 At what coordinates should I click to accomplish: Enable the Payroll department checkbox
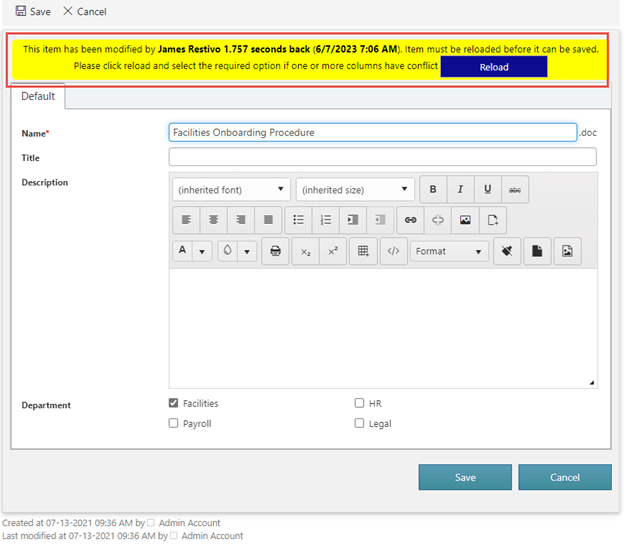[174, 424]
